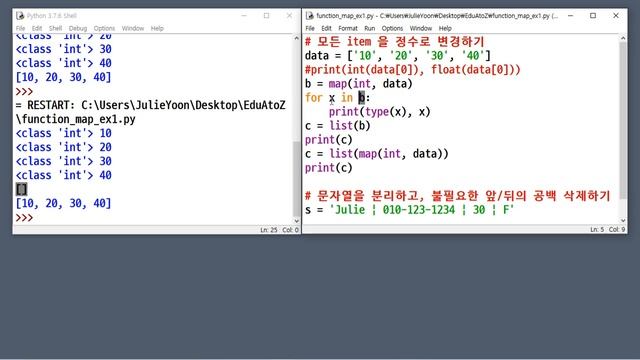Click shell scrollbar down arrow

pyautogui.click(x=297, y=221)
